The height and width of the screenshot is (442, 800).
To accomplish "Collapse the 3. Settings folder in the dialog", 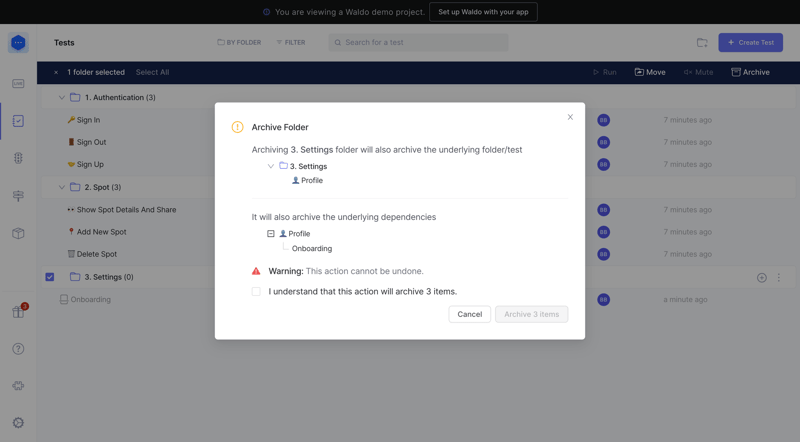I will 271,166.
